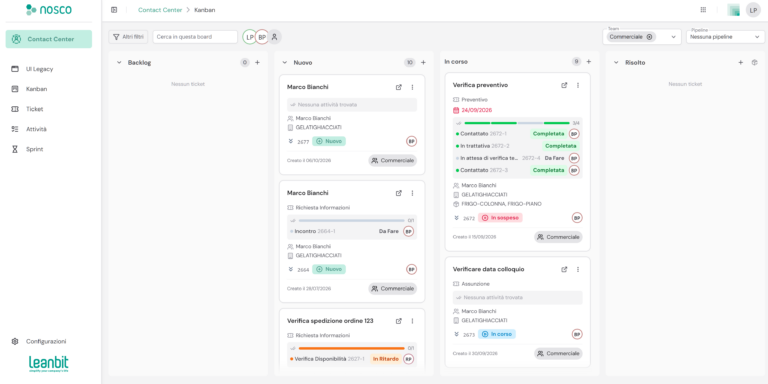Viewport: 768px width, 384px height.
Task: Open activity Verifica Disponibilità 2627-1
Action: point(352,359)
